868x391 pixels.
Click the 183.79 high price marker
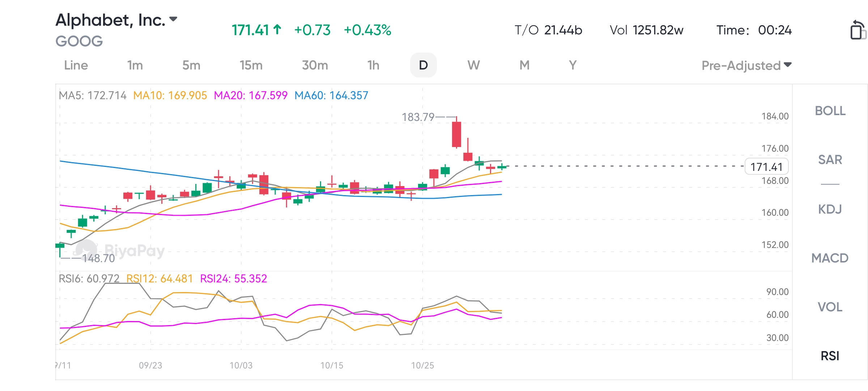point(418,117)
